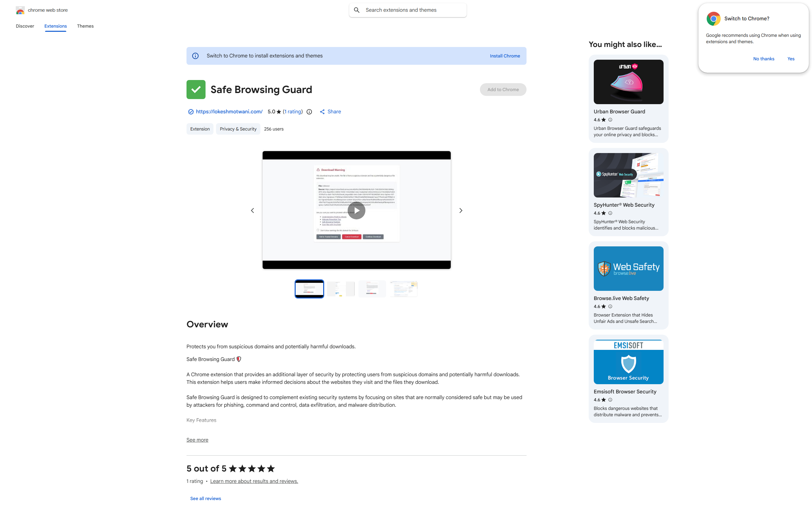Select the third screenshot thumbnail
Screen dimensions: 812x508
coord(372,289)
